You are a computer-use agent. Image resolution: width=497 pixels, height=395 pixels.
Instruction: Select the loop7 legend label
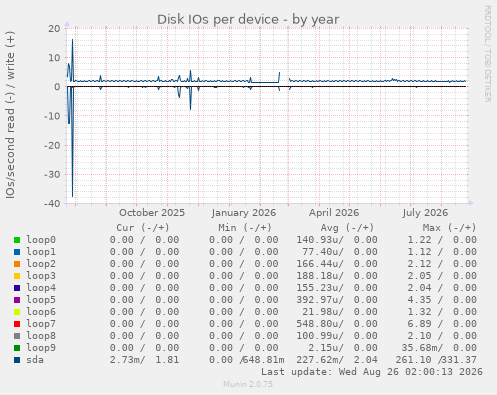pyautogui.click(x=41, y=324)
